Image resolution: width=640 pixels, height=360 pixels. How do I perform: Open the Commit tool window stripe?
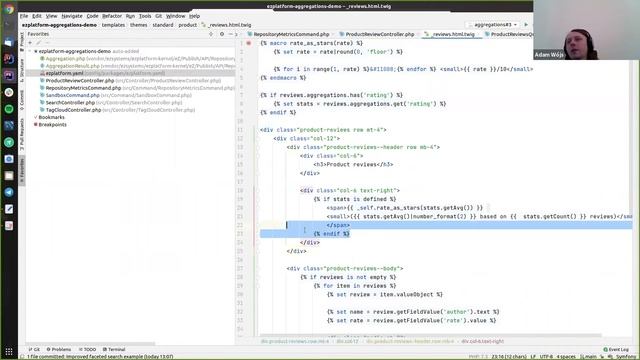point(22,100)
